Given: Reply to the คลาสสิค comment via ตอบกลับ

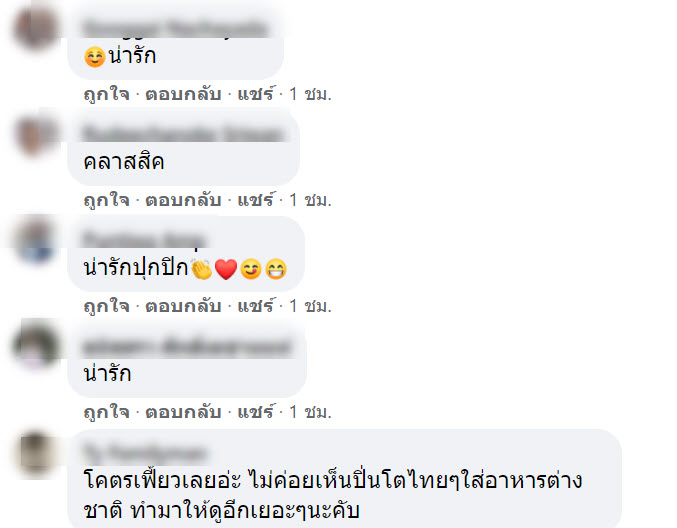Looking at the screenshot, I should point(183,200).
